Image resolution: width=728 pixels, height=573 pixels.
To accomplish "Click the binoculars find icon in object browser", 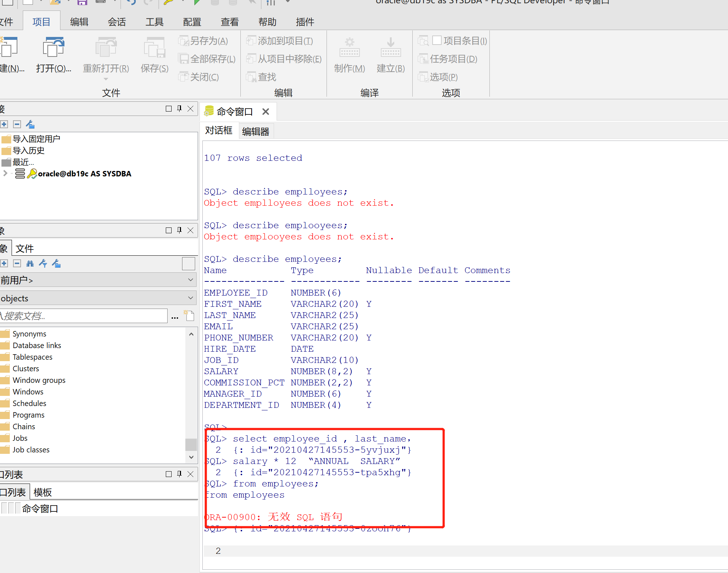I will point(30,264).
